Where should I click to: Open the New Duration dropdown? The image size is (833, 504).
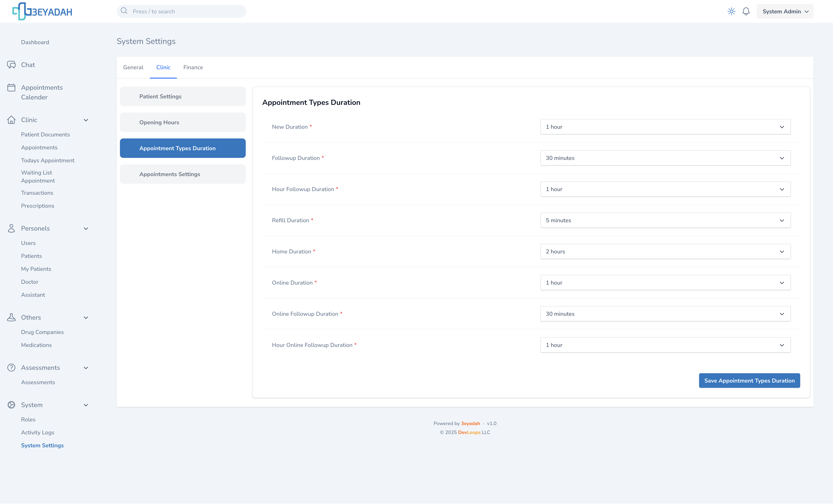coord(665,127)
